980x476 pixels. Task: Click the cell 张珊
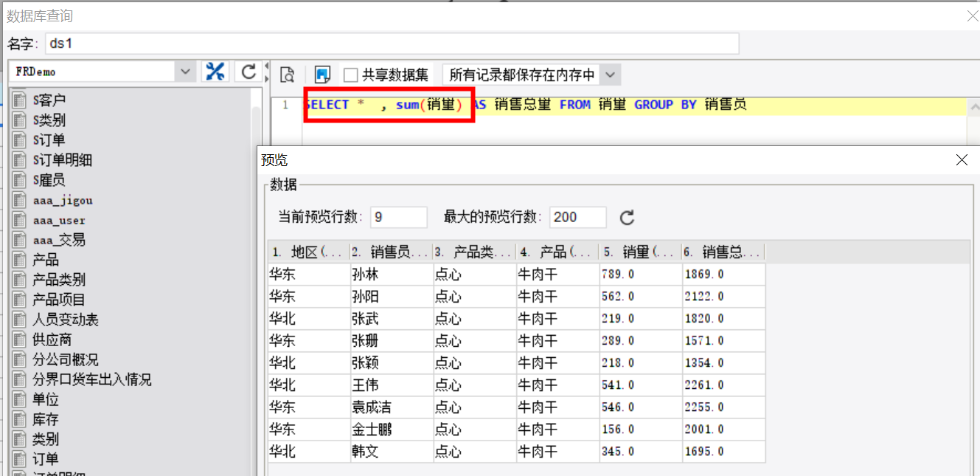coord(392,341)
